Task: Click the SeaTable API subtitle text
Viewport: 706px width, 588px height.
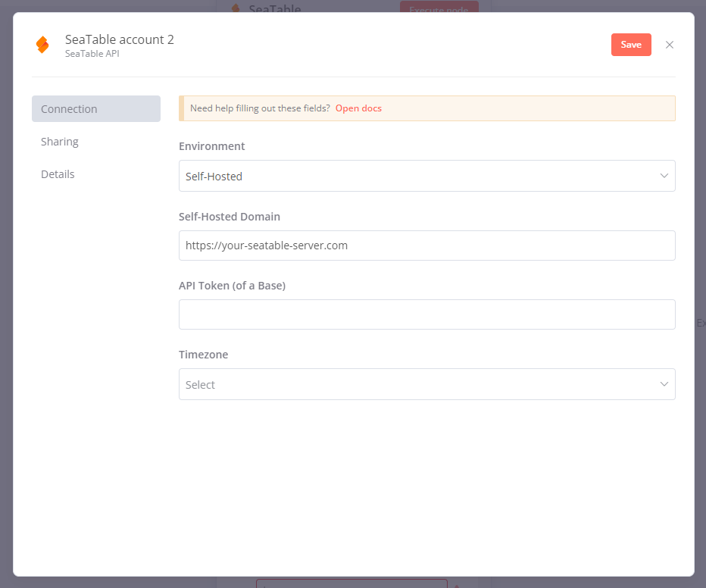Action: pos(92,54)
